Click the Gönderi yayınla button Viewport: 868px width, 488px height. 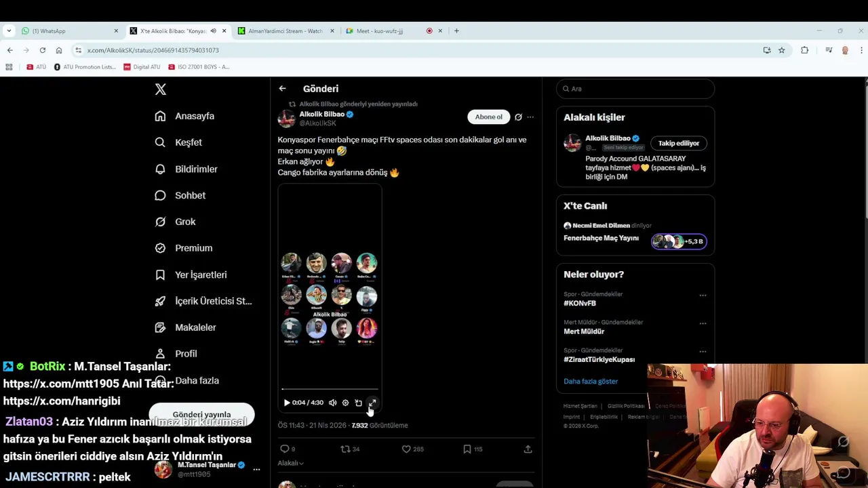click(201, 414)
